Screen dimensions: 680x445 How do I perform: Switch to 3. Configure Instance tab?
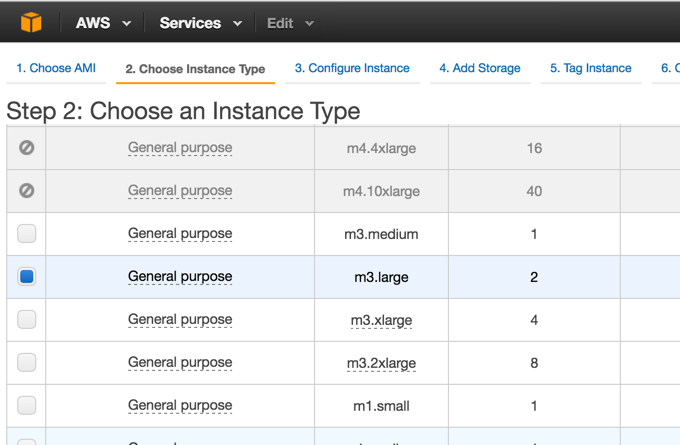click(x=352, y=68)
